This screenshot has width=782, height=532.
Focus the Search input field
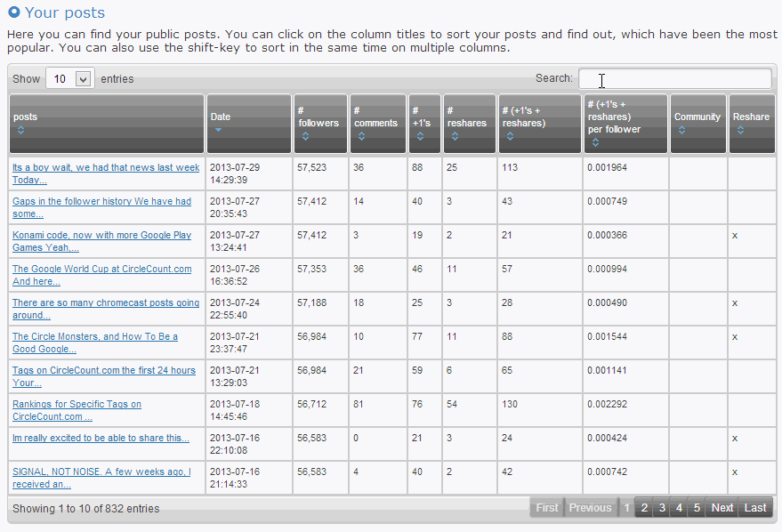674,79
